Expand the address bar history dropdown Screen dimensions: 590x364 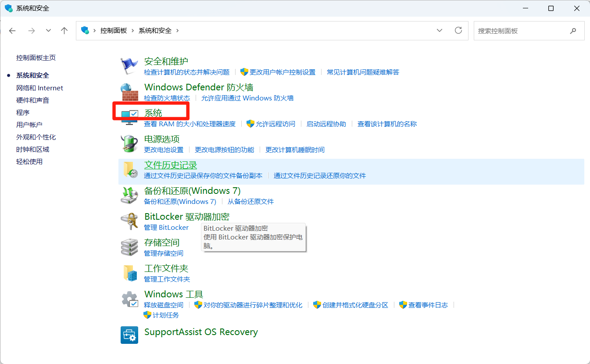click(x=440, y=30)
